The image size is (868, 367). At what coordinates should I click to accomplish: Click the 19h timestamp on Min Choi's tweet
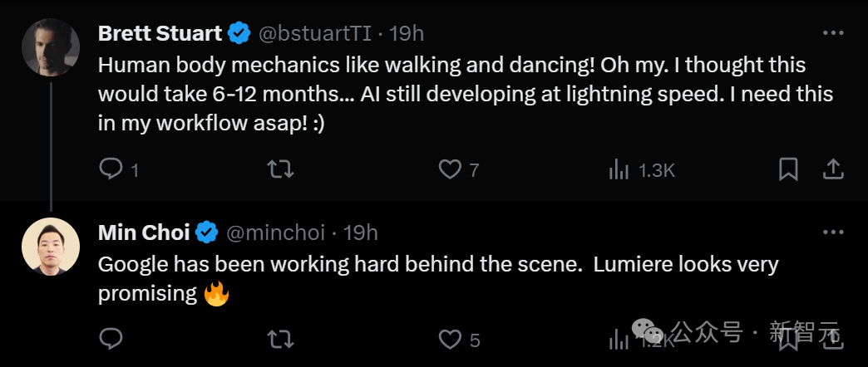point(360,233)
